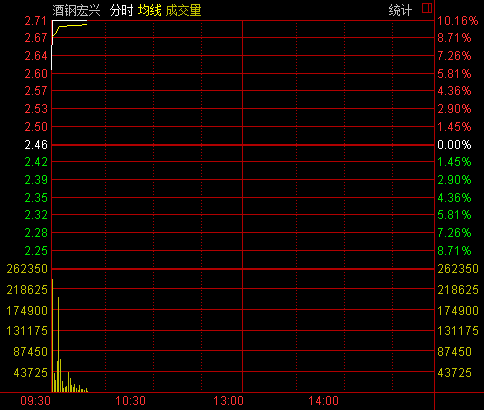Click the white price line at limit-up
The width and height of the screenshot is (484, 410).
(x=70, y=21)
